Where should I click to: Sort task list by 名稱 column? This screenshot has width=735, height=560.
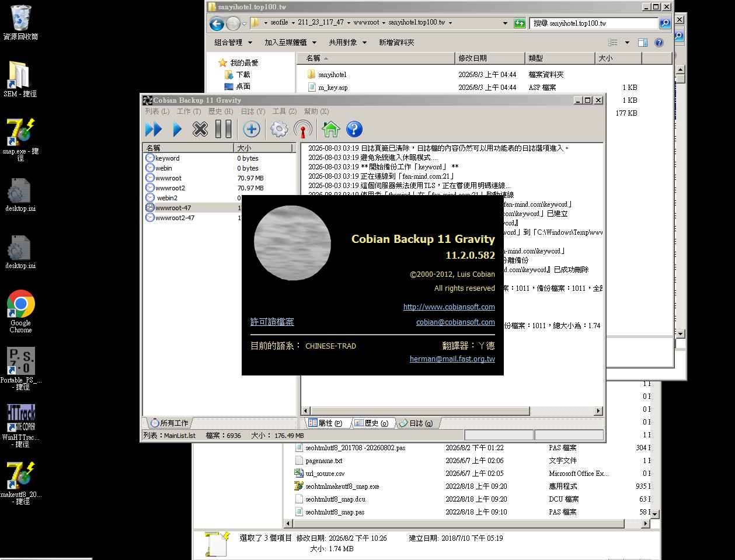(189, 148)
